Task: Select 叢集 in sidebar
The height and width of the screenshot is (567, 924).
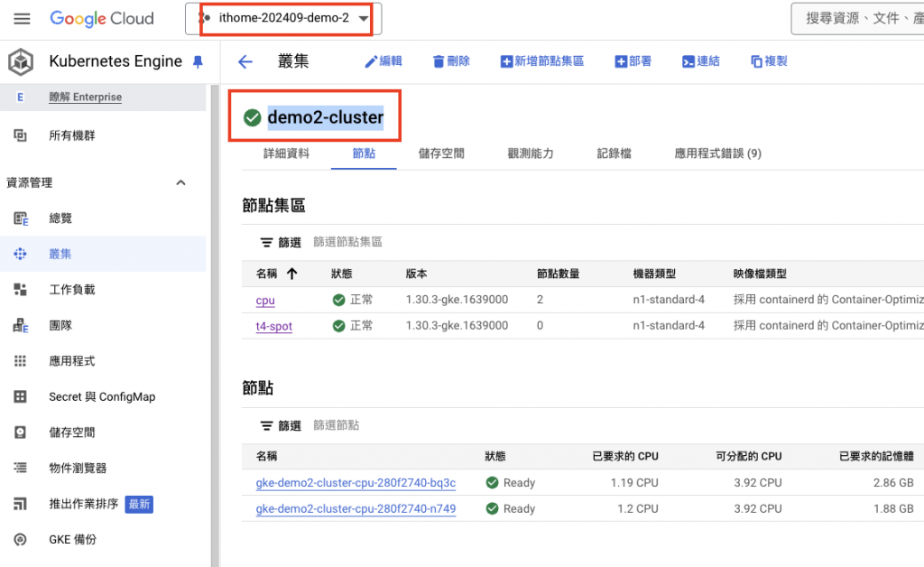Action: 60,254
